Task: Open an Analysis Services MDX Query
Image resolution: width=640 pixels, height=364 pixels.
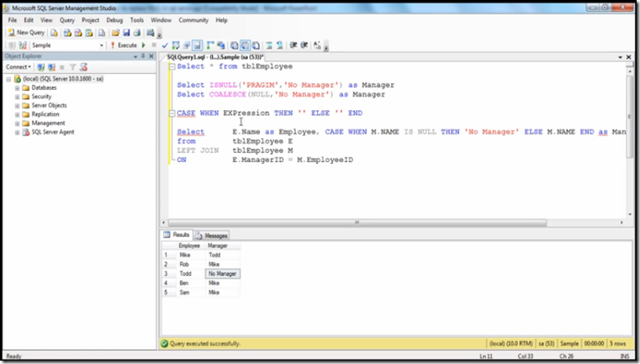Action: pyautogui.click(x=67, y=33)
